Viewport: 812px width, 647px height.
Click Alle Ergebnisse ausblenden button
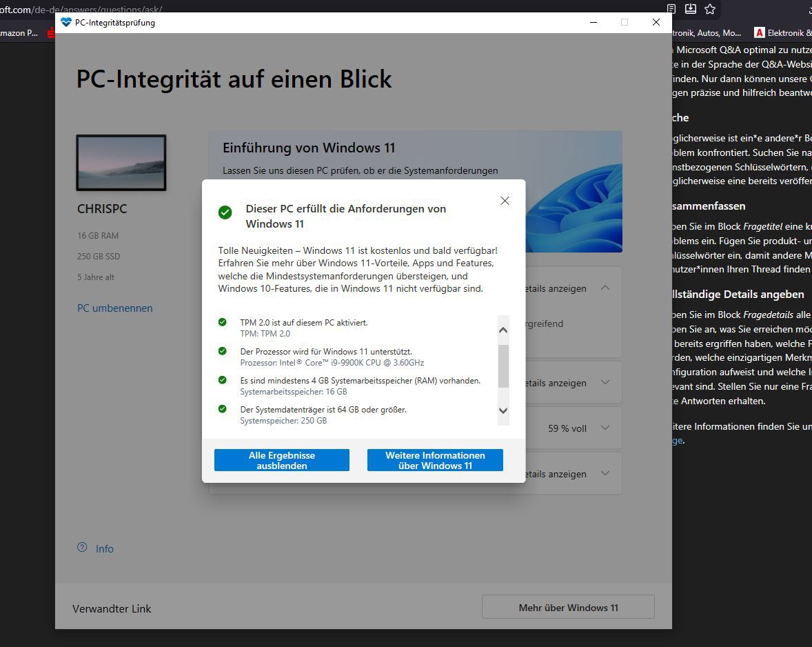(282, 460)
